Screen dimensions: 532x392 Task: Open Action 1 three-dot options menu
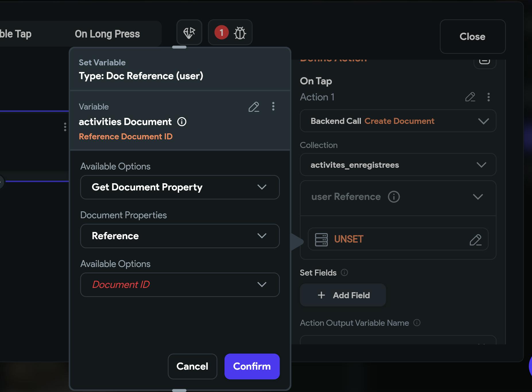click(x=488, y=97)
